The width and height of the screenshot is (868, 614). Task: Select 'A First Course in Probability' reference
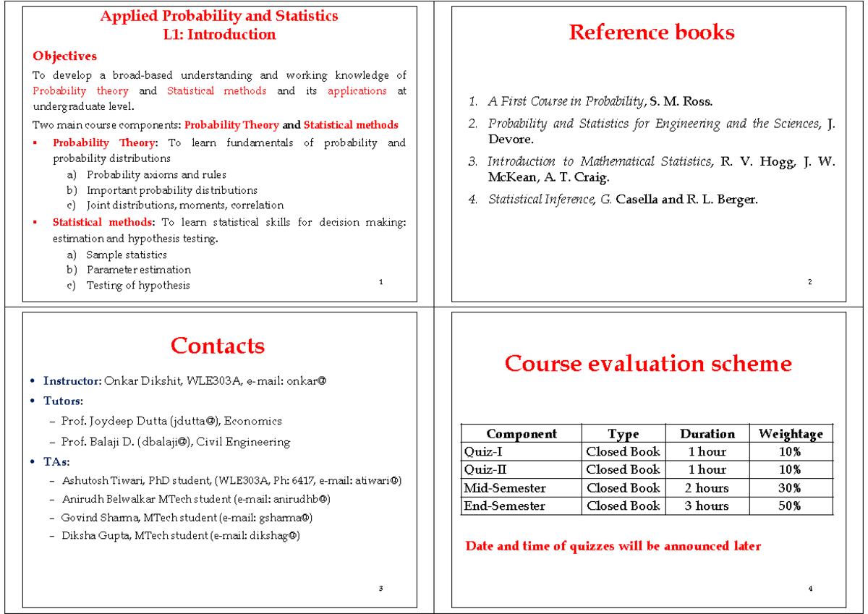pyautogui.click(x=600, y=102)
